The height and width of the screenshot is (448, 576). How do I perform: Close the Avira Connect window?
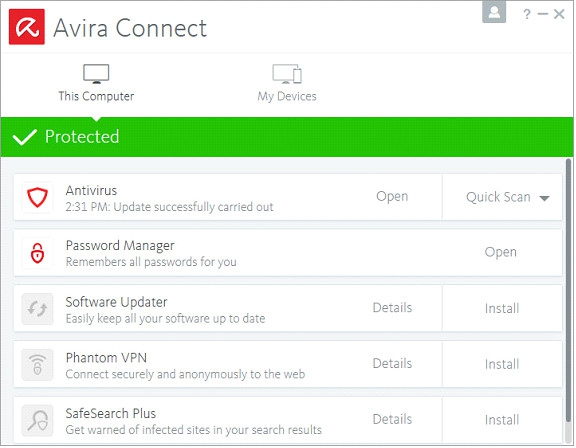[x=559, y=14]
